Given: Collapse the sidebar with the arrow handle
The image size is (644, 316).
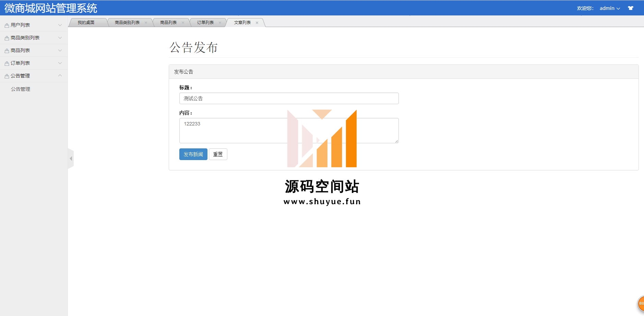Looking at the screenshot, I should point(71,158).
